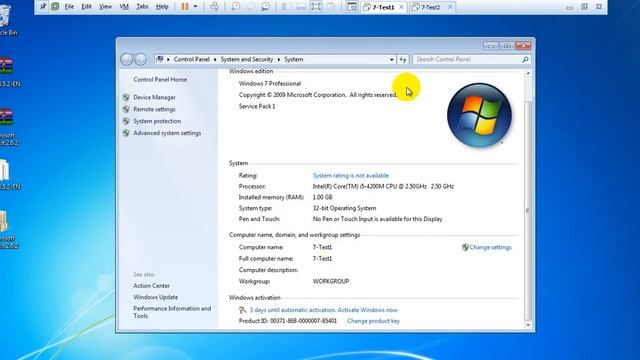Open the Tabs menu
This screenshot has height=360, width=640.
click(x=142, y=7)
